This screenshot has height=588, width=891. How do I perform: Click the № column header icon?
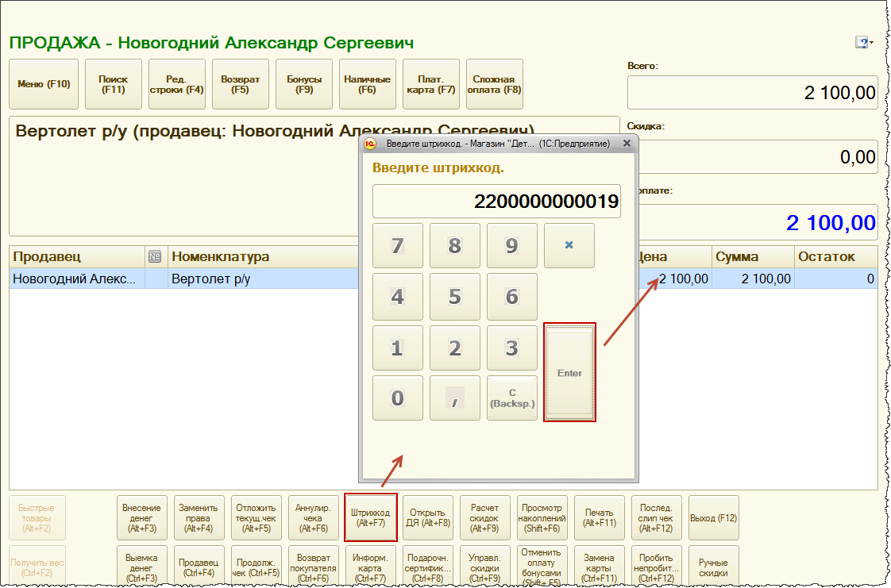[x=155, y=256]
